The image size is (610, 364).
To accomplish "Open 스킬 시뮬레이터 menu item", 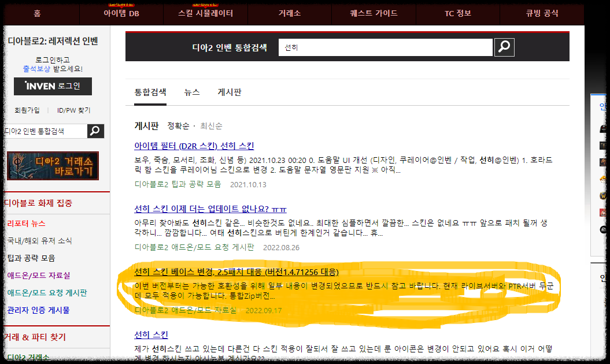I will pyautogui.click(x=205, y=14).
